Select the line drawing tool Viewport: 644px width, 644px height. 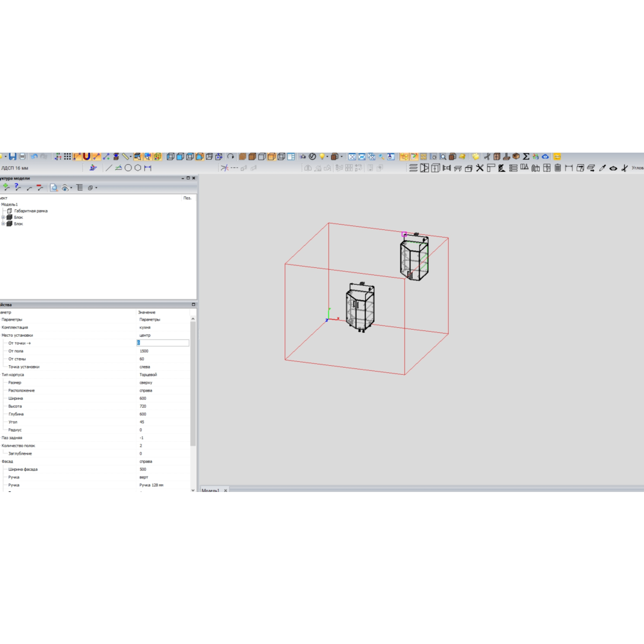click(108, 168)
